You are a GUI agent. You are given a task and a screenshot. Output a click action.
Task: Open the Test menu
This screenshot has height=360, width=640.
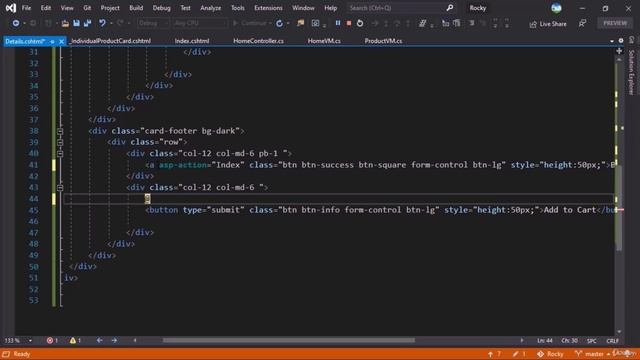[185, 8]
